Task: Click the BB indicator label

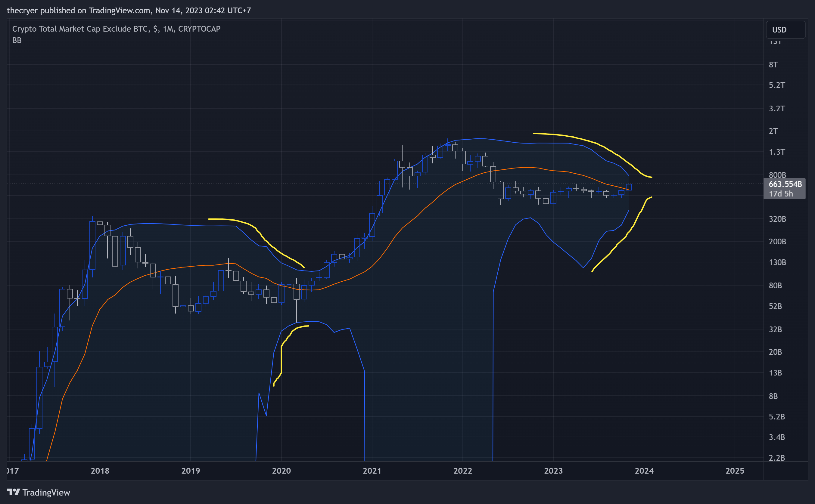Action: pos(17,40)
